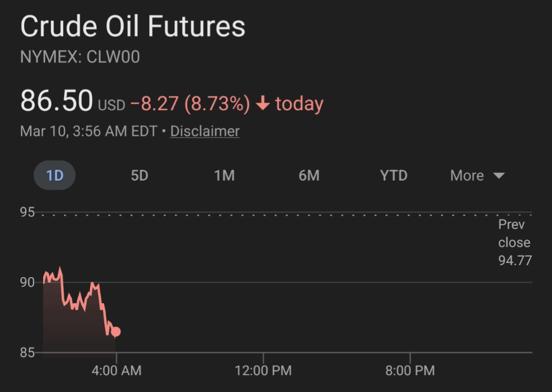
Task: Switch chart to 1M range
Action: tap(224, 175)
